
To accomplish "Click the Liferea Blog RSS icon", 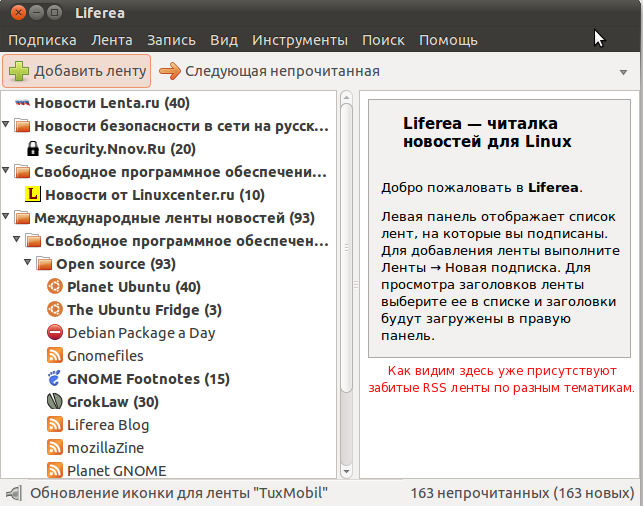I will coord(55,424).
